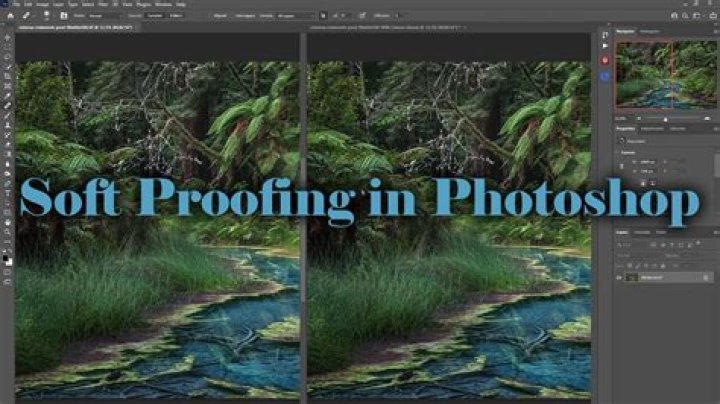Select the Frame tool
This screenshot has height=404, width=720.
point(7,86)
